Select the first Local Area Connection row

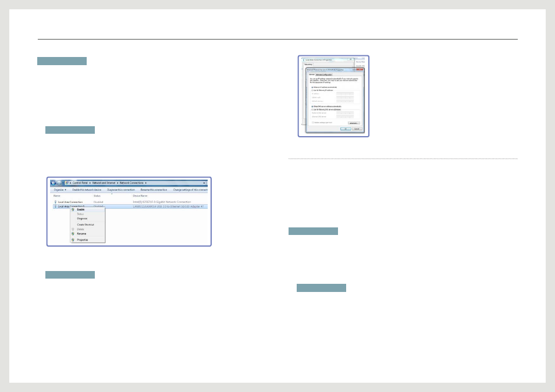coord(130,202)
